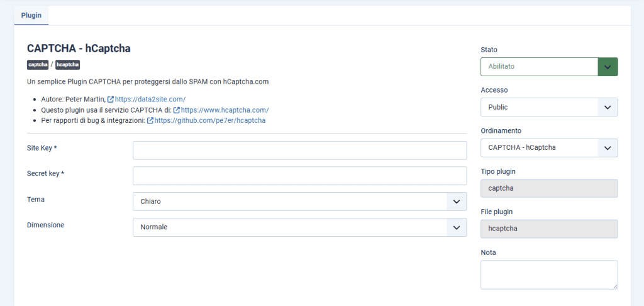The image size is (644, 306).
Task: Expand the Accesso dropdown showing Public
Action: (x=549, y=107)
